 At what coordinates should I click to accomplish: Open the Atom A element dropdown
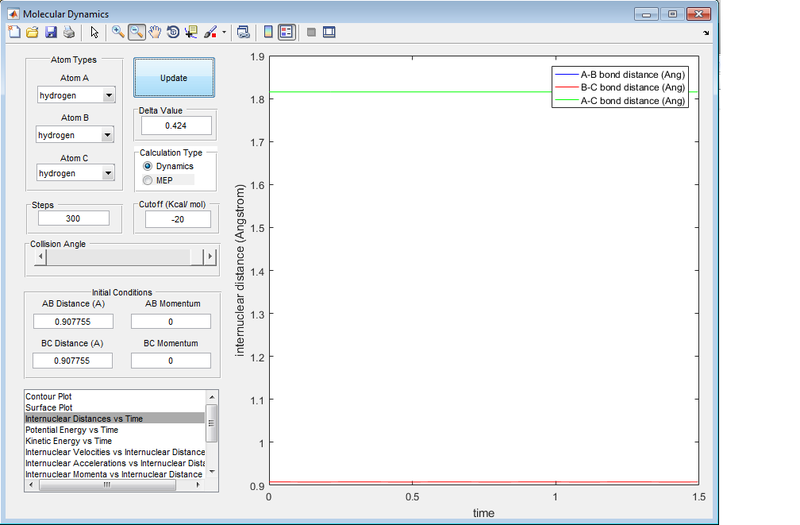coord(76,95)
